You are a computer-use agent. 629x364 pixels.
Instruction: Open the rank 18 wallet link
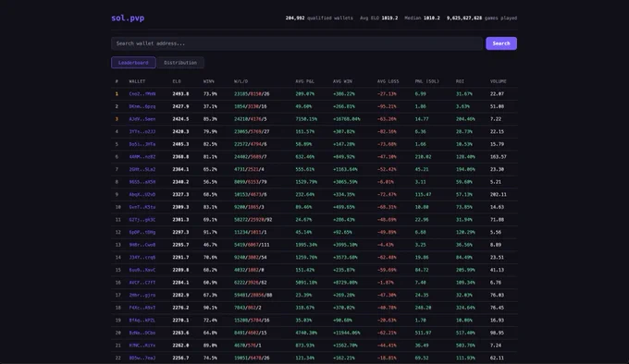142,308
